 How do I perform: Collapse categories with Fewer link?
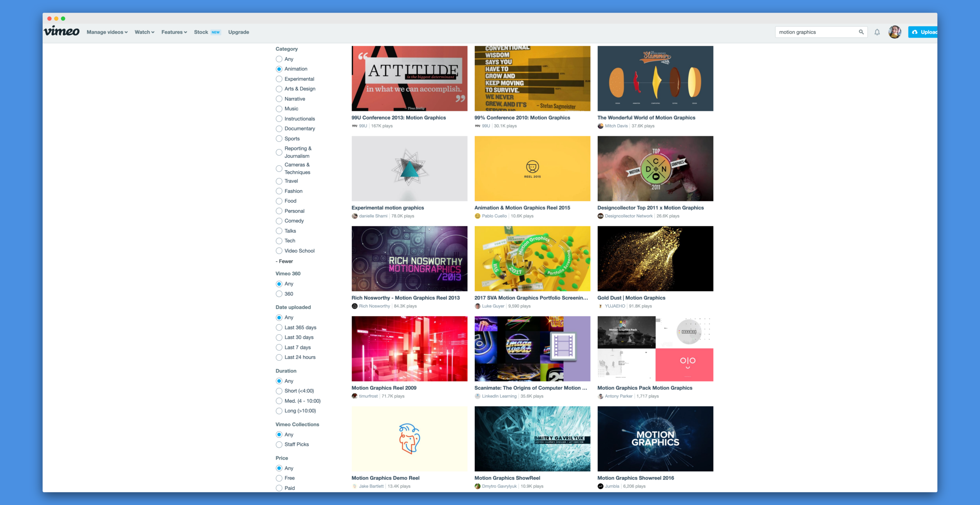[284, 262]
